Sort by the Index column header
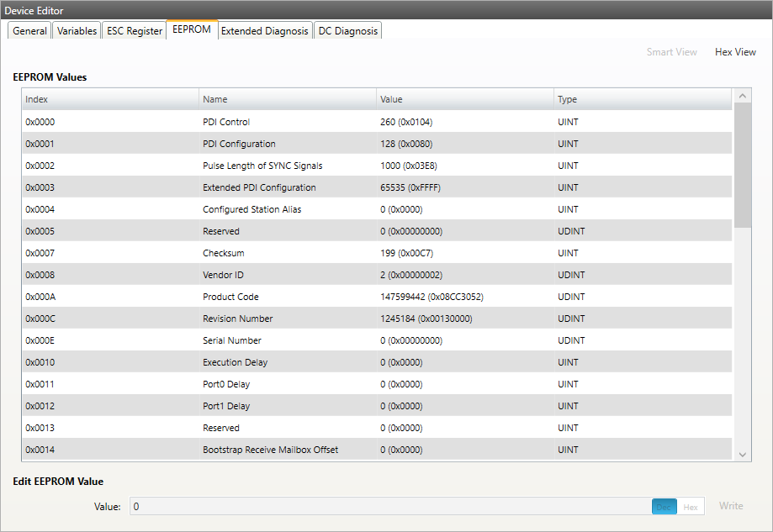The image size is (773, 532). point(109,99)
